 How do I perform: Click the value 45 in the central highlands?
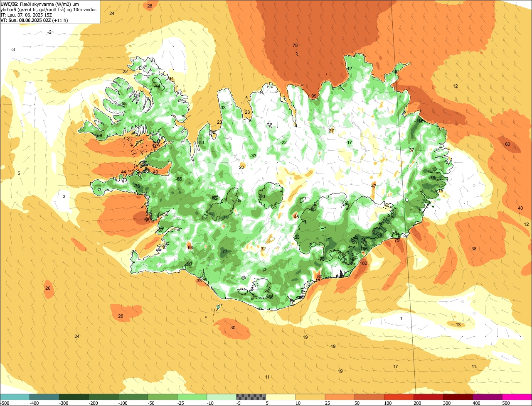point(296,217)
